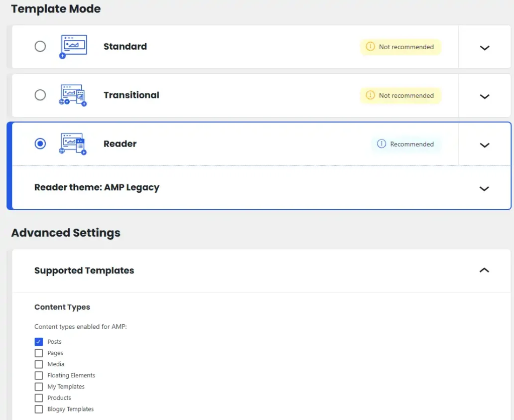Image resolution: width=514 pixels, height=420 pixels.
Task: Expand the Standard mode details chevron
Action: [x=484, y=48]
